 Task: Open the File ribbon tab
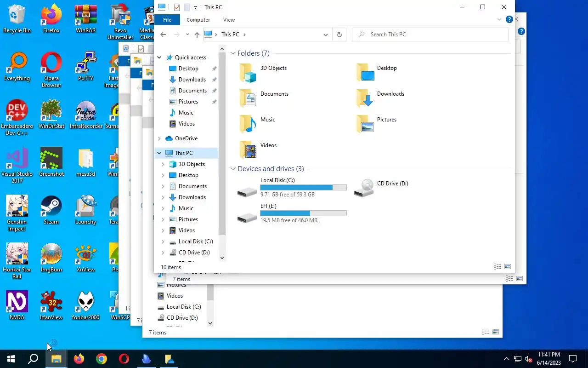(167, 20)
